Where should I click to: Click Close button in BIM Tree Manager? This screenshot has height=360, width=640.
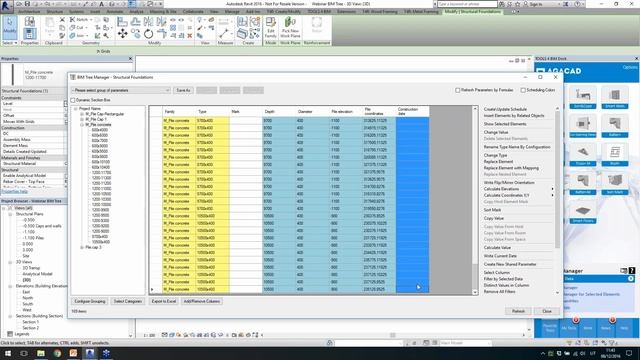tap(547, 311)
